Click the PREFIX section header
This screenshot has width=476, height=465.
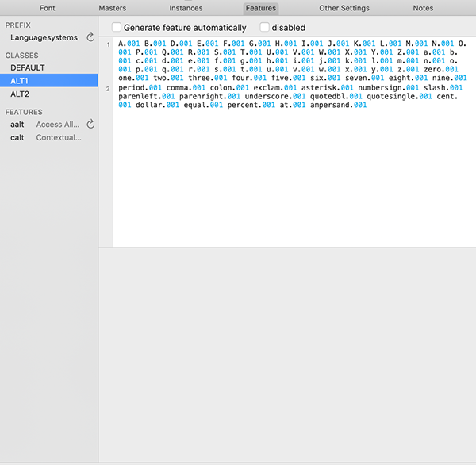click(18, 25)
